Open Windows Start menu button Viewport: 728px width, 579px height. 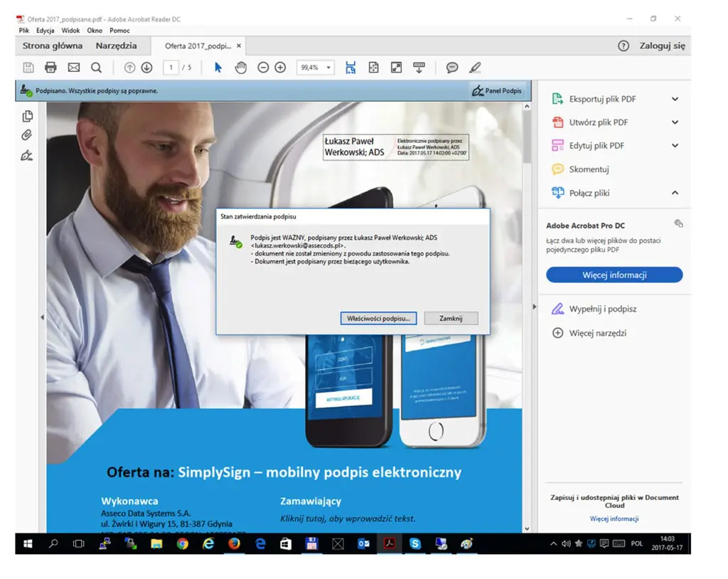tap(28, 543)
